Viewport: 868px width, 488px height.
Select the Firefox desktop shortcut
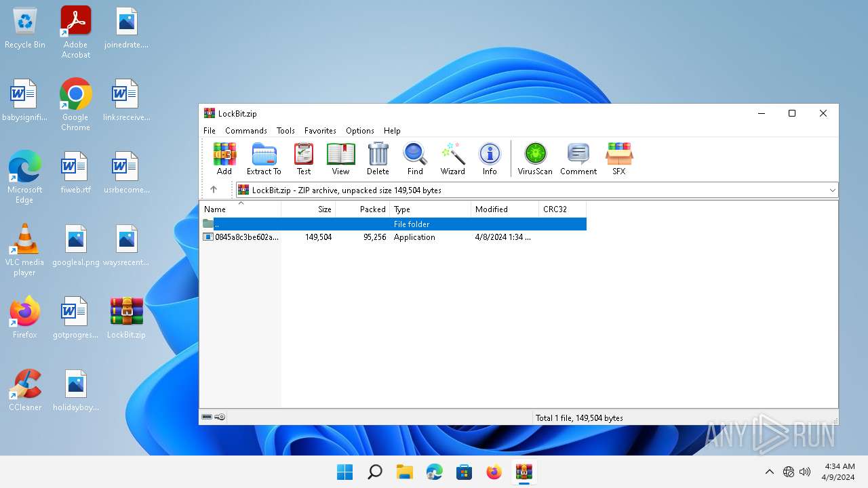click(x=25, y=317)
